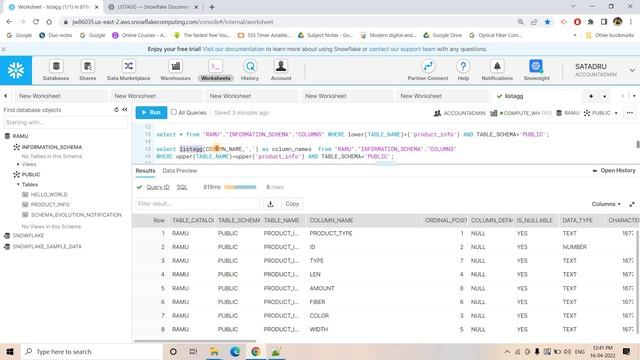The height and width of the screenshot is (360, 640).
Task: Refresh the database objects list
Action: tap(116, 110)
